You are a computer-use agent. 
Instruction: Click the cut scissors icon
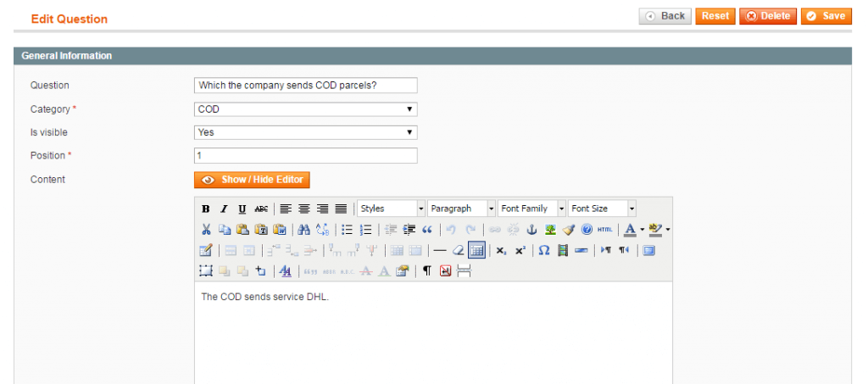click(206, 230)
